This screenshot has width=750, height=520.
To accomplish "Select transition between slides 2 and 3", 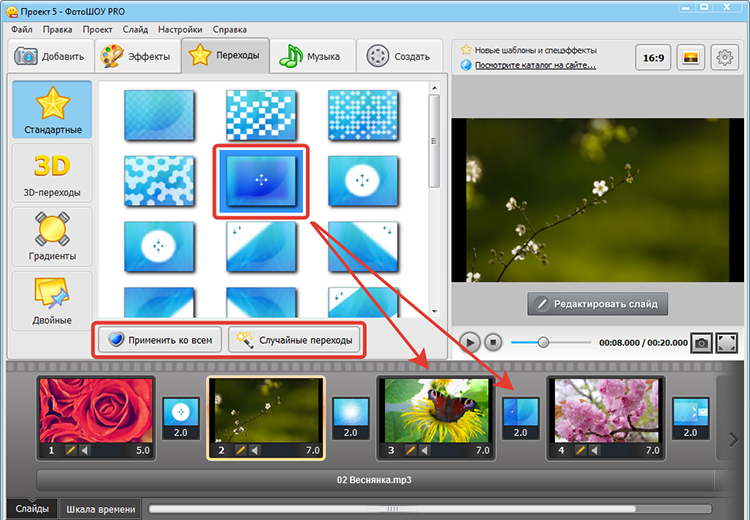I will pos(351,419).
